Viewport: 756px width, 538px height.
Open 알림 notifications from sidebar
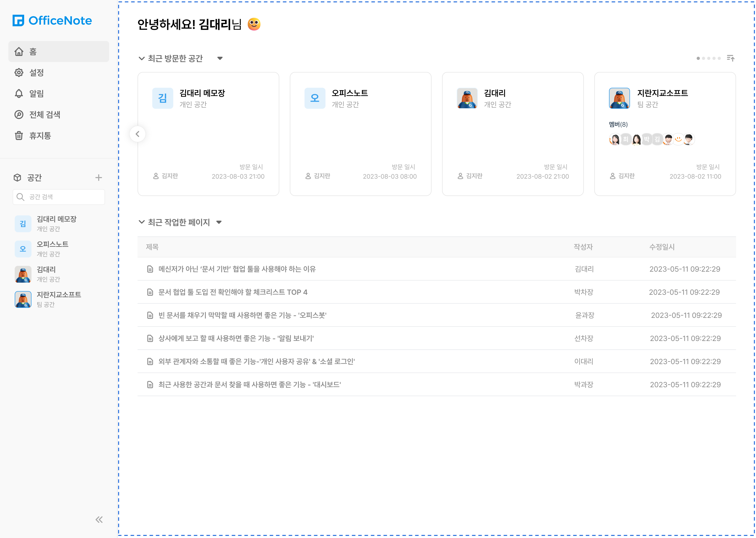(x=36, y=94)
